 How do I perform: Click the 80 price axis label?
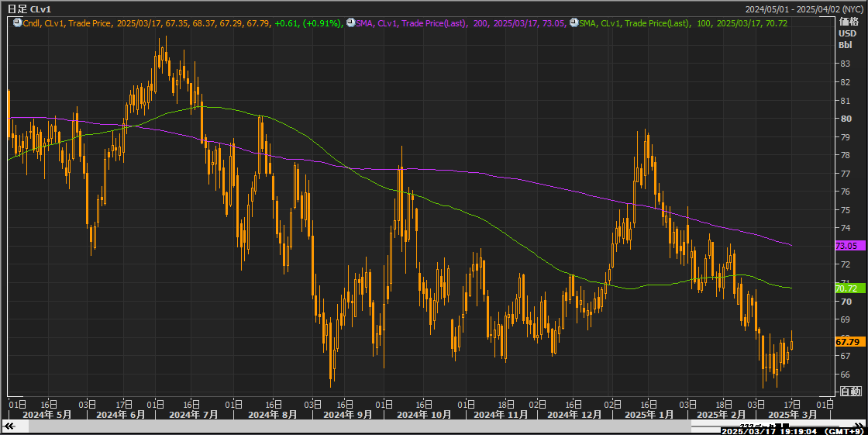tap(846, 119)
